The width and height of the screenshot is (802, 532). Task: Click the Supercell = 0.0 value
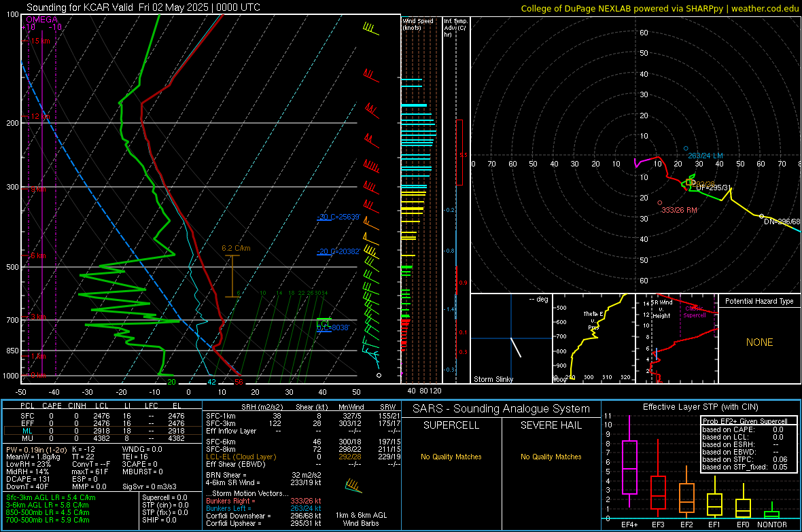(x=164, y=497)
